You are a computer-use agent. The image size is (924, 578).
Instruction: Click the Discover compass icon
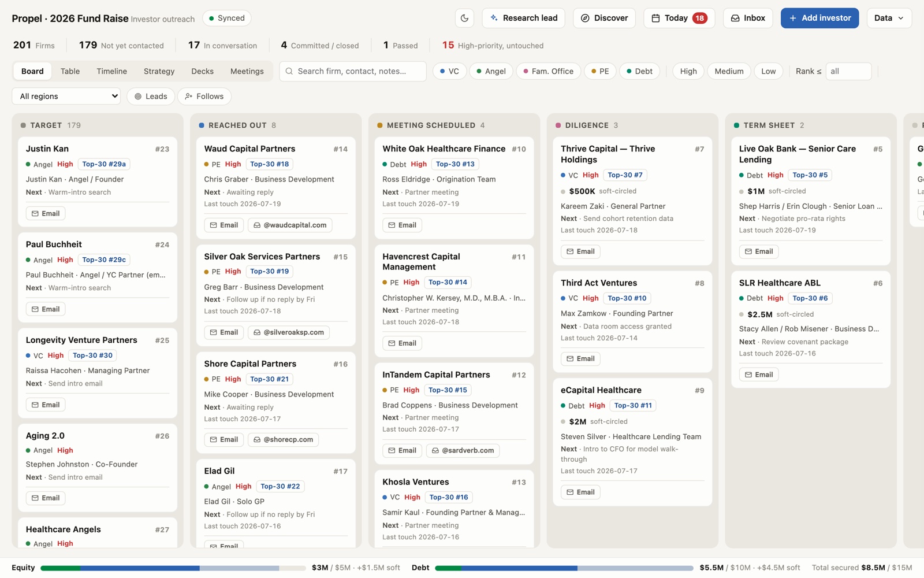pos(585,18)
